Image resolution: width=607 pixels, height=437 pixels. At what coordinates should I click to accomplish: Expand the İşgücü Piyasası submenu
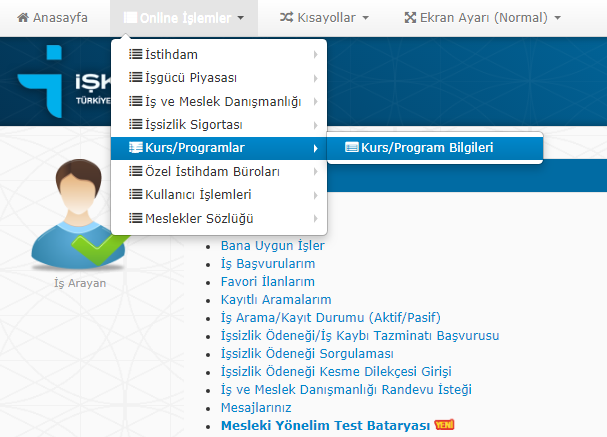[192, 78]
